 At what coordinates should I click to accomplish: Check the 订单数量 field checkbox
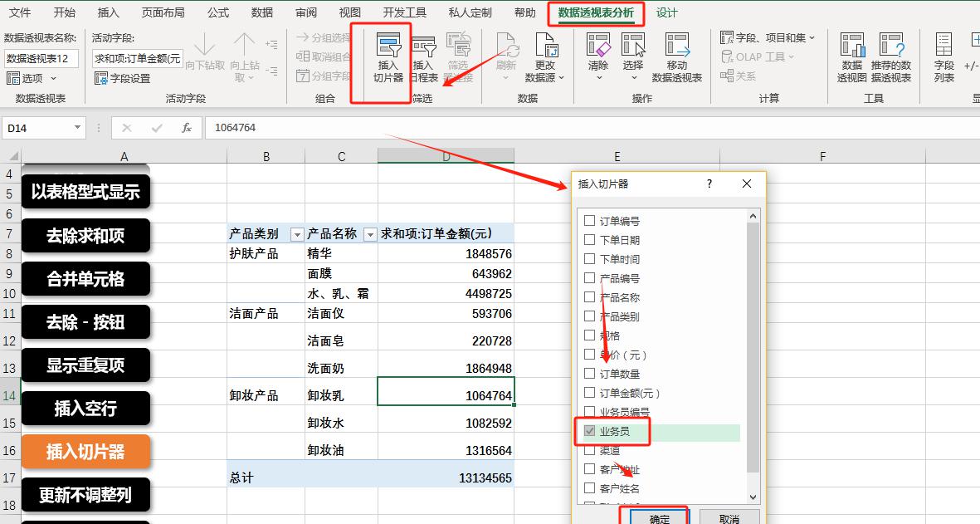click(589, 374)
